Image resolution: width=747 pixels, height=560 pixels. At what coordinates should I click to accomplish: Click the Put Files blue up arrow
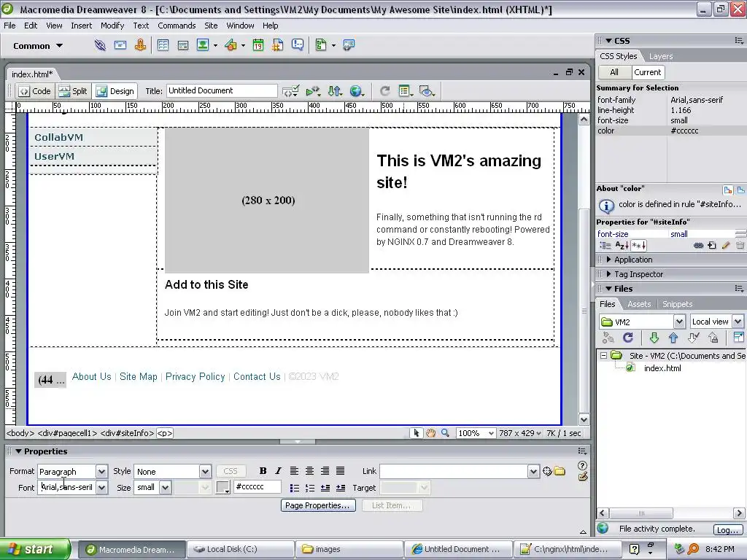click(673, 338)
